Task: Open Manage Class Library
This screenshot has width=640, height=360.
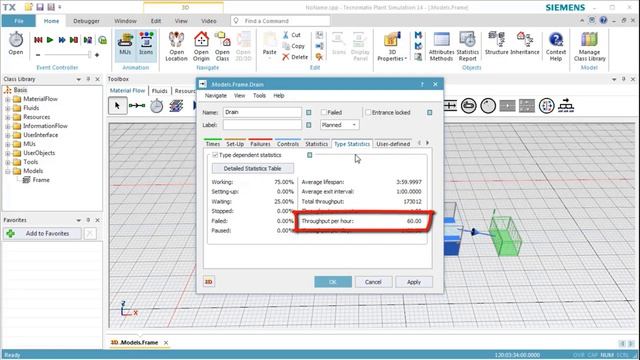Action: point(589,47)
